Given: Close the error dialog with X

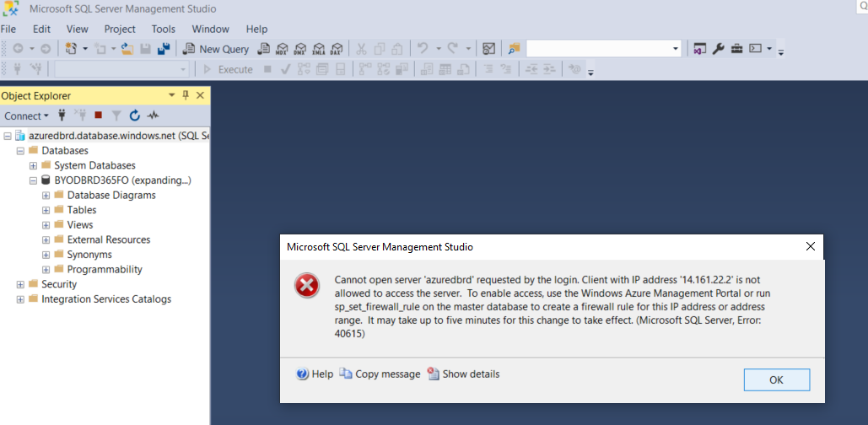Looking at the screenshot, I should 811,247.
